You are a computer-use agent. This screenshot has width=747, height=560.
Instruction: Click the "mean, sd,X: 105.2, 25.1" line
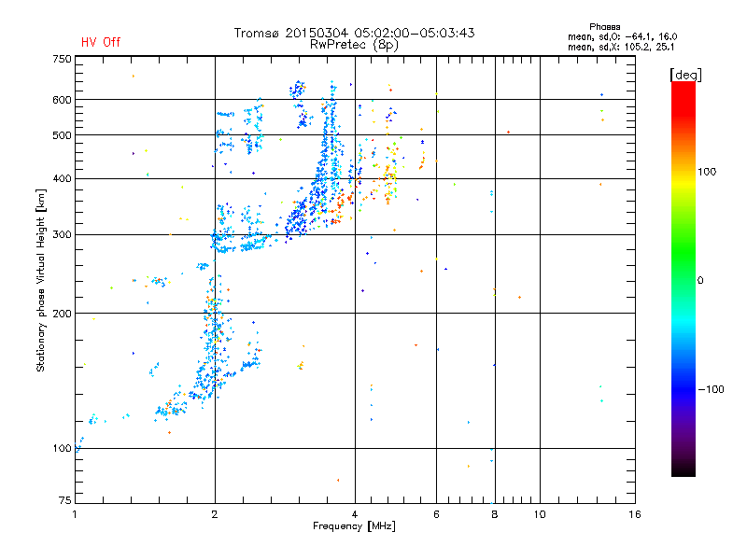pos(621,47)
